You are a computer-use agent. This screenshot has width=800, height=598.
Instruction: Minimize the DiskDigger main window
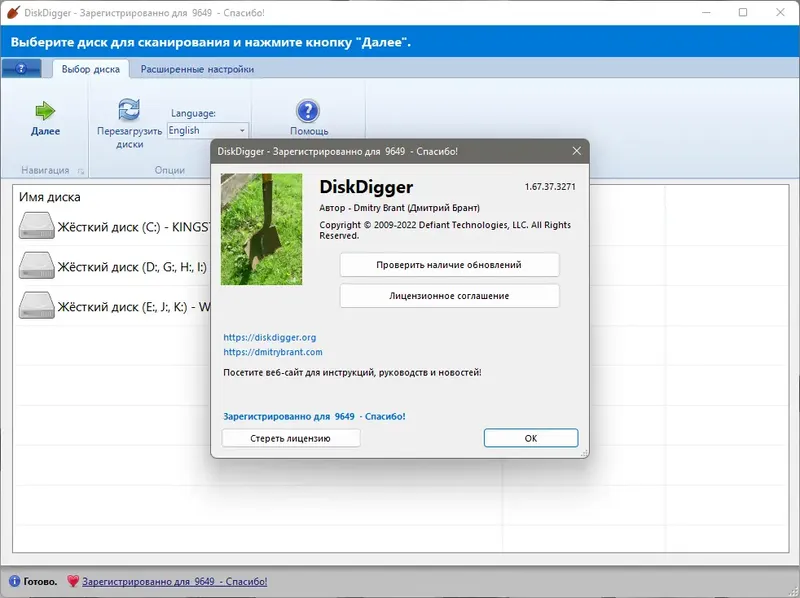coord(706,12)
